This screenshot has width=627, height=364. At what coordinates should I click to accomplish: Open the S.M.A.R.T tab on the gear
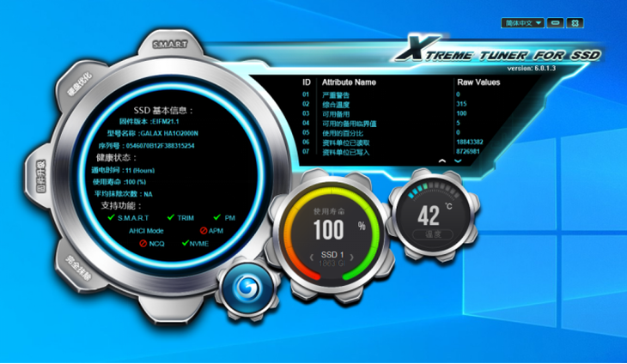[170, 45]
